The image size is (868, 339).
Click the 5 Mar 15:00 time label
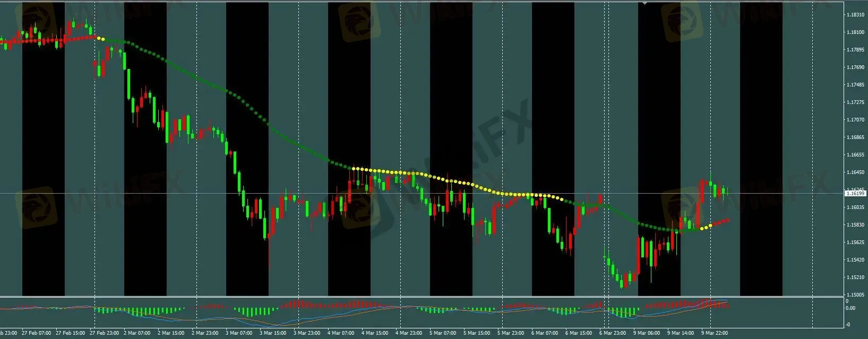point(477,333)
